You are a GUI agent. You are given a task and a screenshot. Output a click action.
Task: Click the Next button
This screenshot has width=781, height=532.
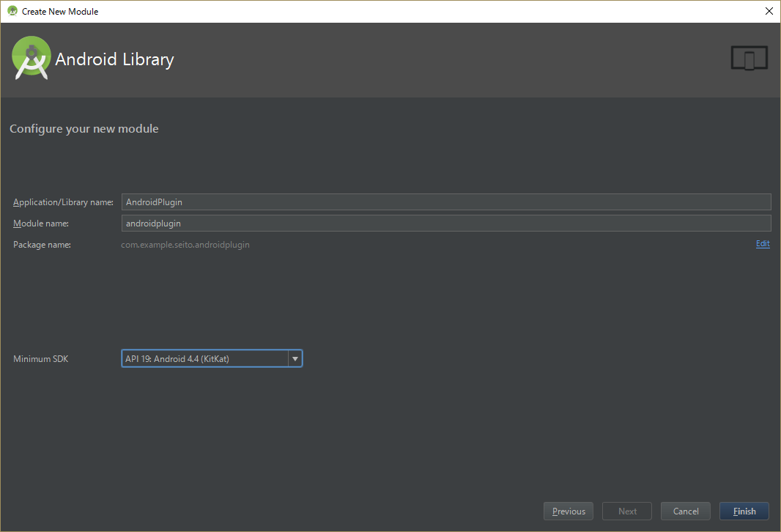626,511
